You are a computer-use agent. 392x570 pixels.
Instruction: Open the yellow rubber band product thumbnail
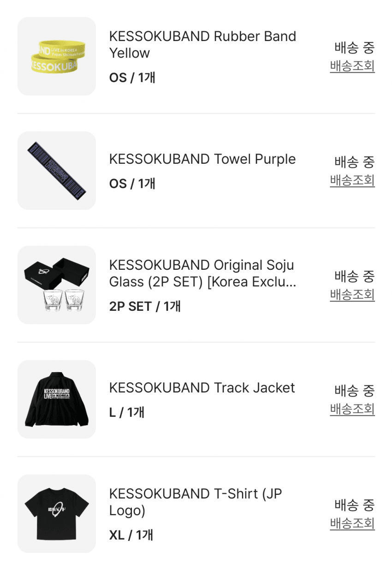(x=56, y=56)
